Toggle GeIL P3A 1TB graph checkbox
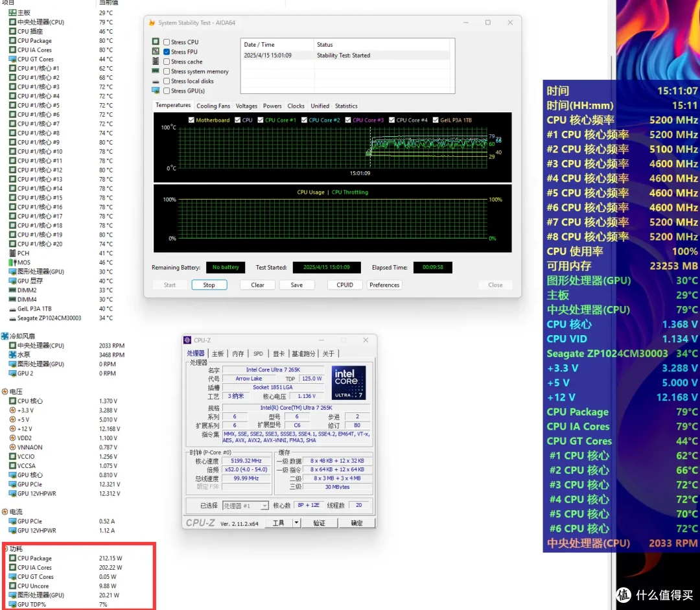This screenshot has height=610, width=700. coord(436,120)
